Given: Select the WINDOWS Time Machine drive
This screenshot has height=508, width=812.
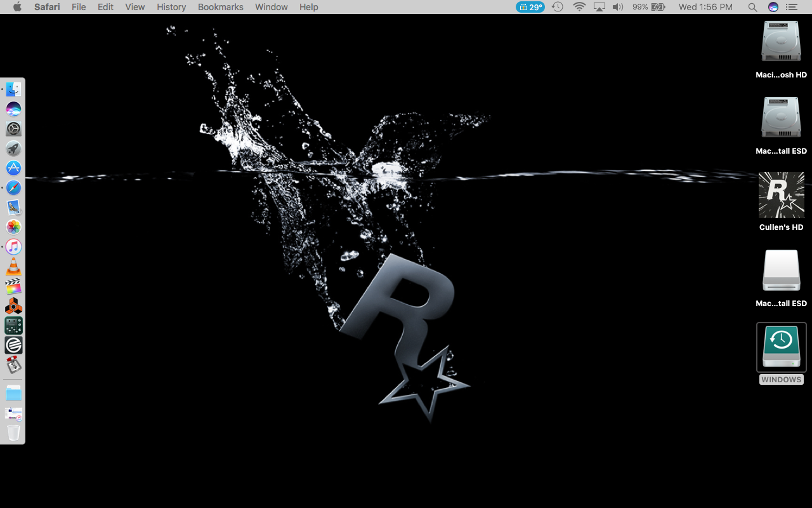Looking at the screenshot, I should [x=781, y=347].
